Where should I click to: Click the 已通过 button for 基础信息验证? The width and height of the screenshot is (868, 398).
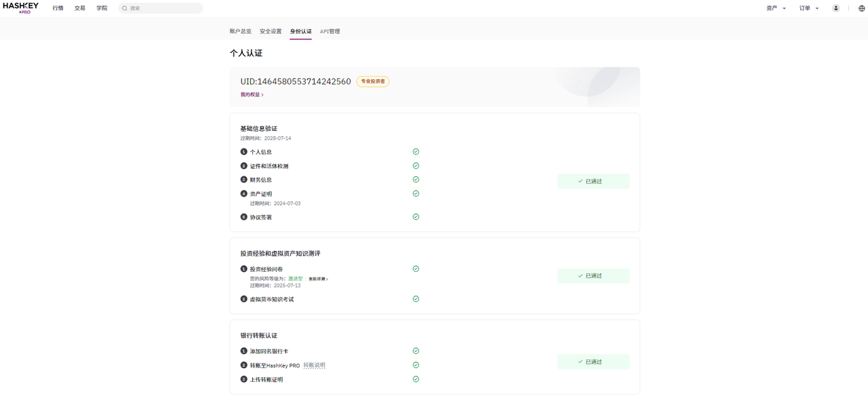point(593,181)
